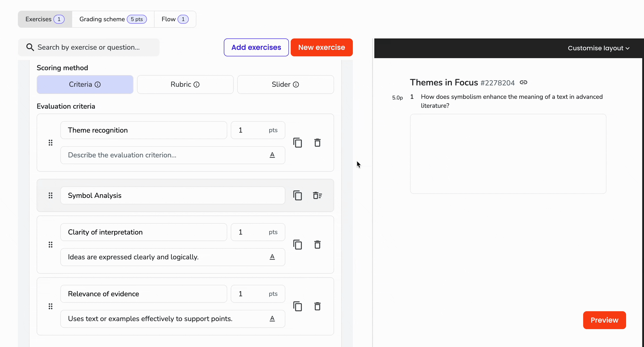Duplicate the Symbol Analysis group

point(297,195)
